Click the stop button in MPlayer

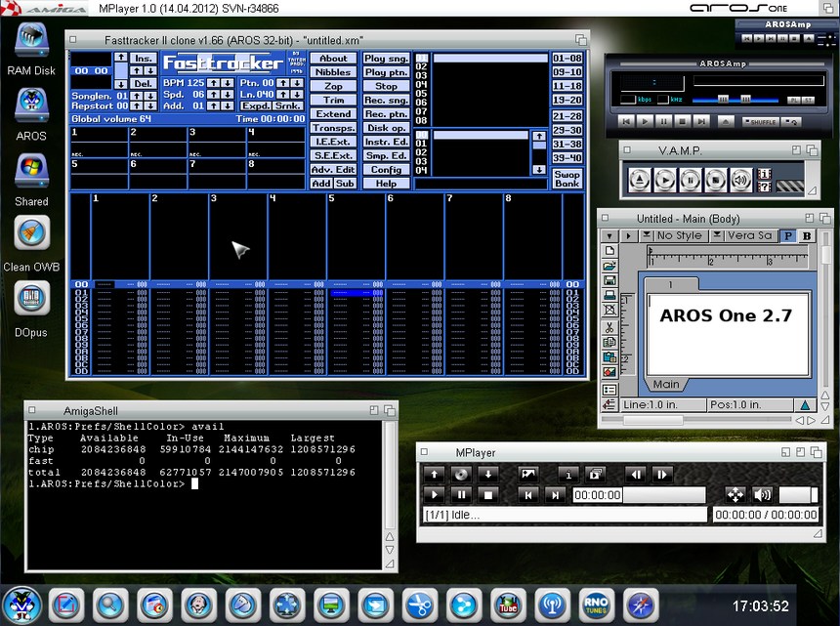(487, 495)
